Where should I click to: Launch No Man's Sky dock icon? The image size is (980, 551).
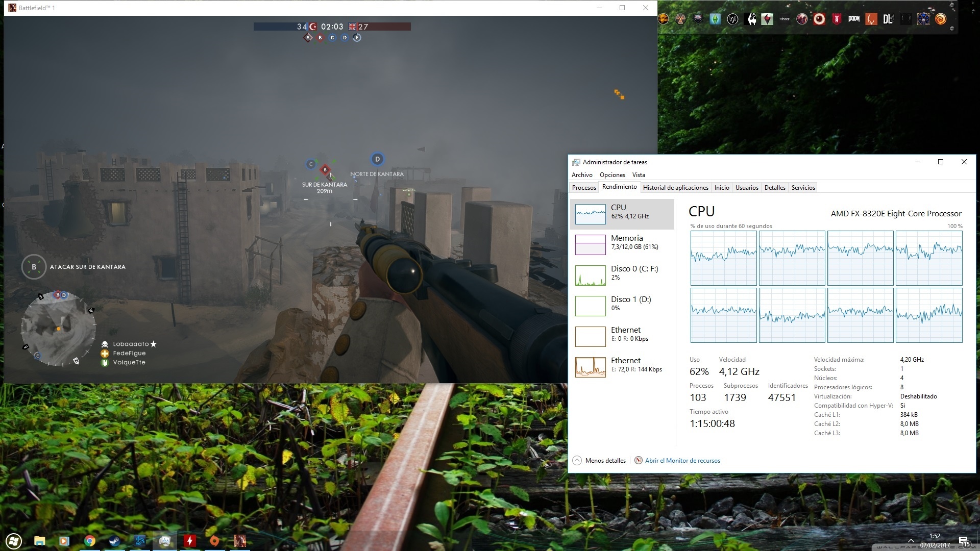[x=767, y=19]
